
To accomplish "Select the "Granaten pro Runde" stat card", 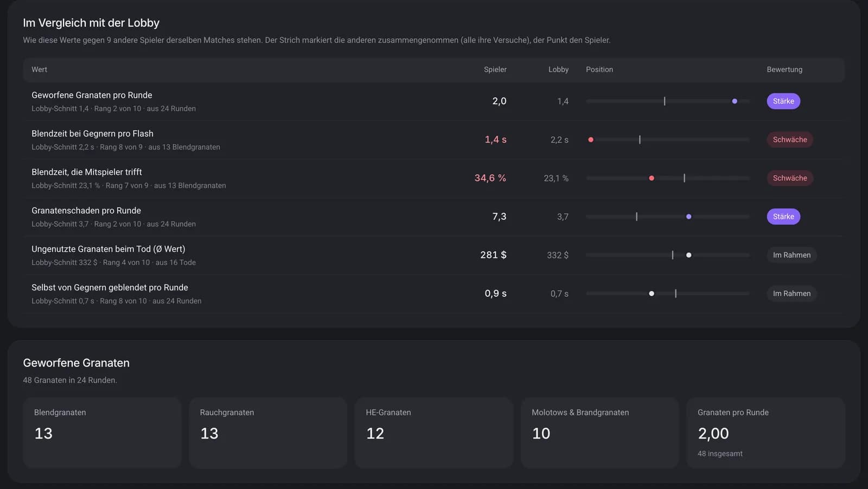I will [766, 433].
